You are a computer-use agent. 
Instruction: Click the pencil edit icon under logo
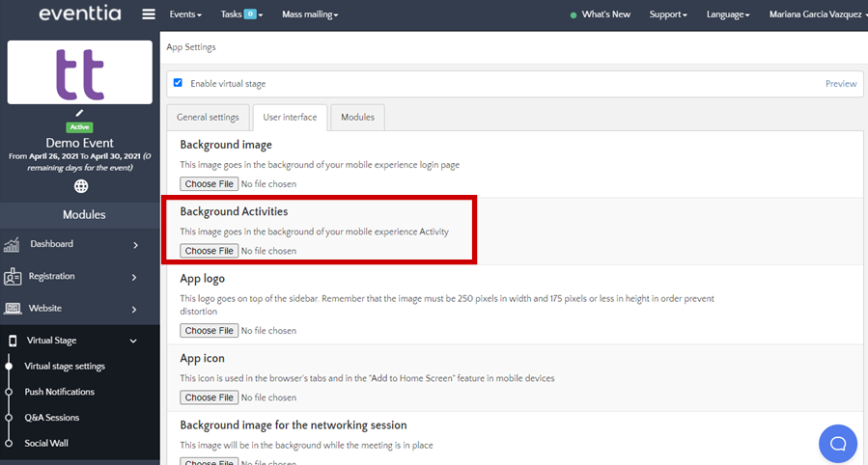click(x=80, y=113)
